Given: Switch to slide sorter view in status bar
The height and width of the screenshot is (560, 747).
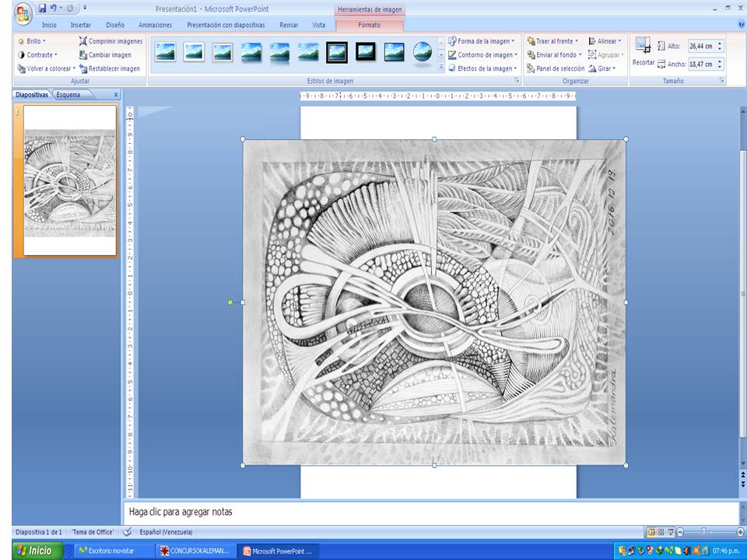Looking at the screenshot, I should point(661,532).
